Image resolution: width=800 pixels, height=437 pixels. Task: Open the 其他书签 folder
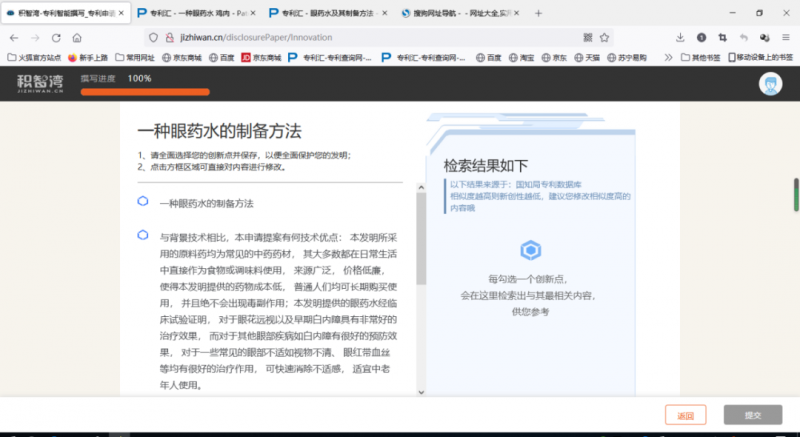(701, 58)
